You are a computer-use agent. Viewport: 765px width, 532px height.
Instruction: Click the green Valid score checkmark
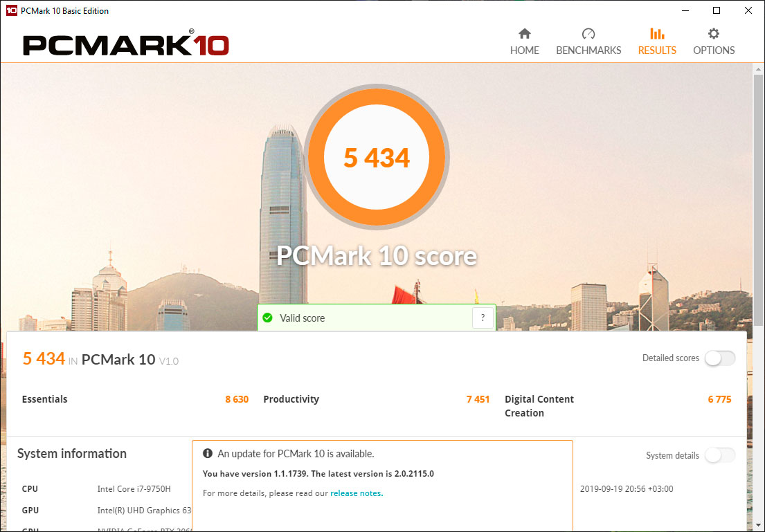point(267,318)
